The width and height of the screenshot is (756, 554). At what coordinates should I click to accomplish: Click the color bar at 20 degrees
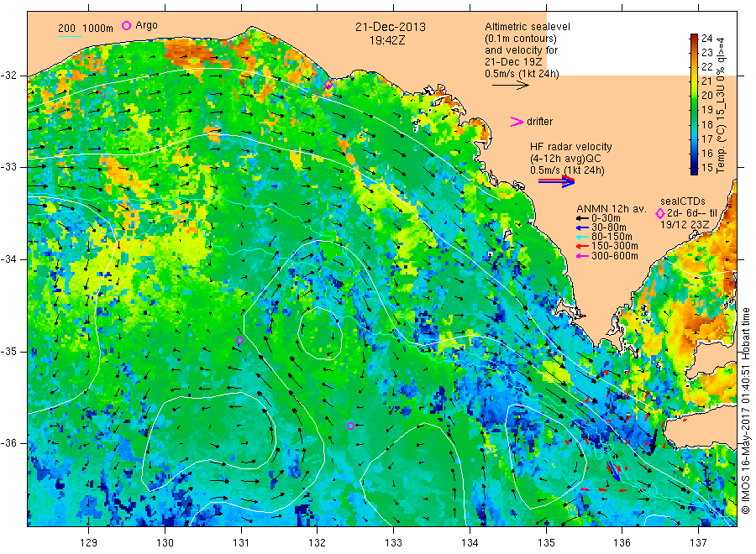pos(694,96)
